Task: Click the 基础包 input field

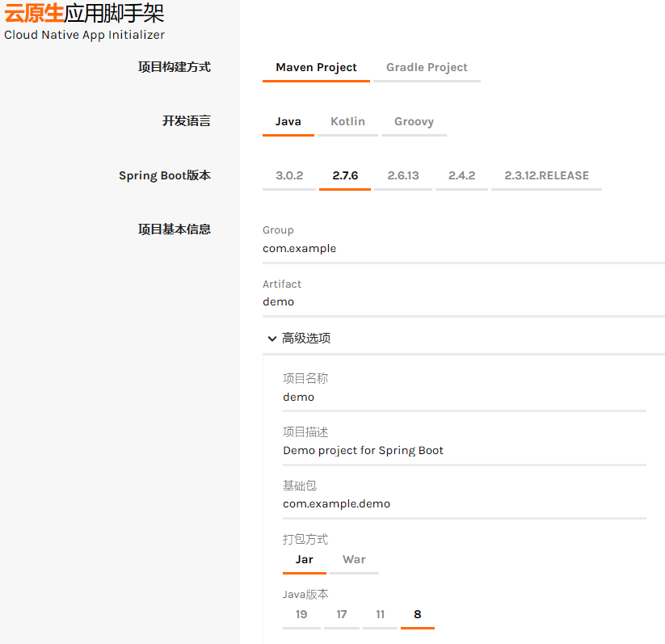Action: [x=465, y=504]
